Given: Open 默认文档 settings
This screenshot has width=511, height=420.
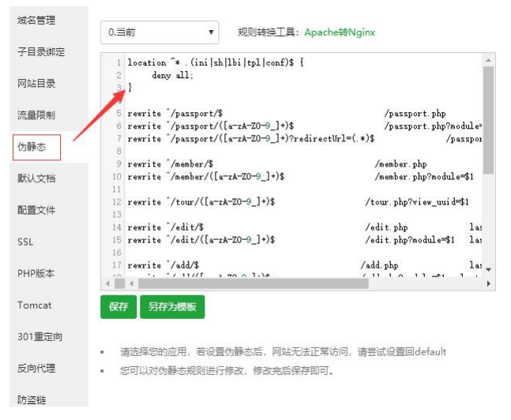Looking at the screenshot, I should point(36,178).
